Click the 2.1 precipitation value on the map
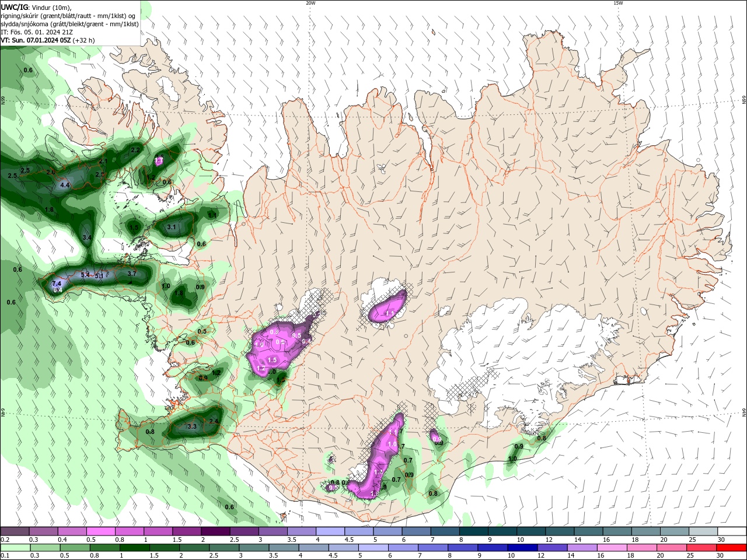 coord(103,161)
